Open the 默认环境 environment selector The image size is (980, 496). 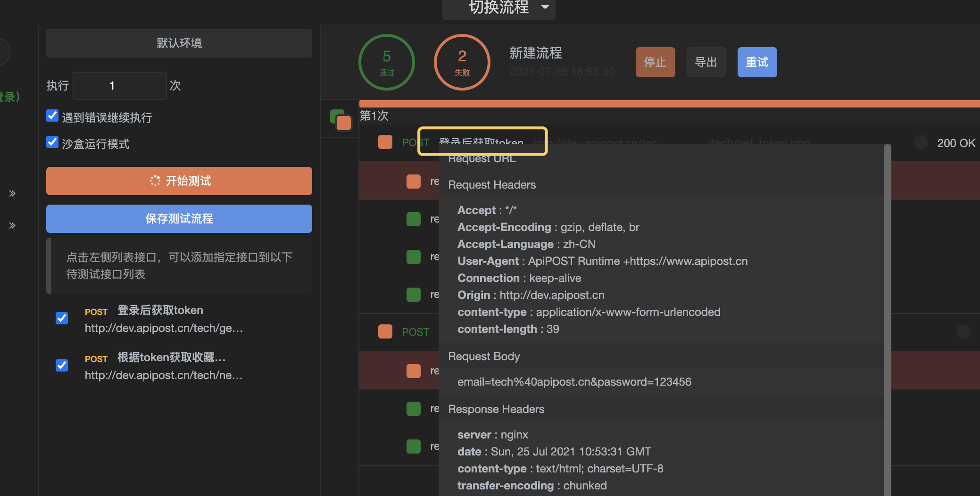click(x=179, y=43)
